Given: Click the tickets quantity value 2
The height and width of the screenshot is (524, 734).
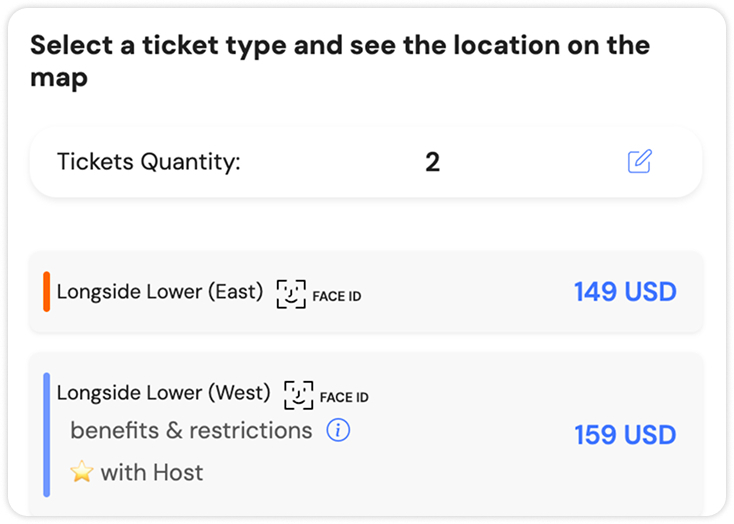Looking at the screenshot, I should tap(432, 162).
